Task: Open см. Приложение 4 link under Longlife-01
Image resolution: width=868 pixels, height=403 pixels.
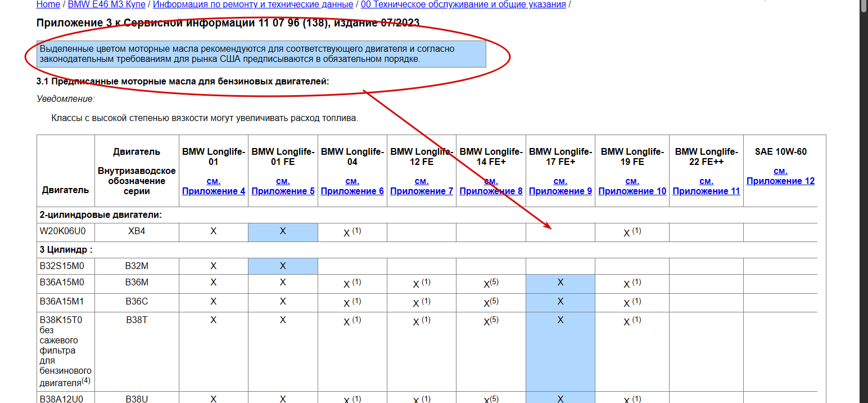Action: tap(214, 186)
